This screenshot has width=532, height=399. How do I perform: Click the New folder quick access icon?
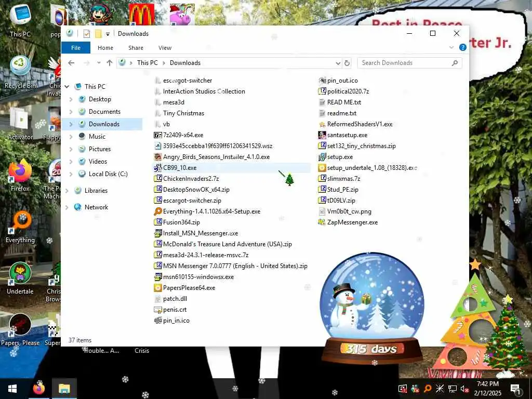(98, 34)
